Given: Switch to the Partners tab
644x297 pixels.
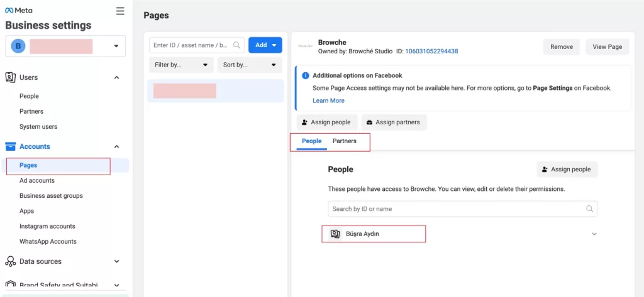Looking at the screenshot, I should [x=345, y=141].
